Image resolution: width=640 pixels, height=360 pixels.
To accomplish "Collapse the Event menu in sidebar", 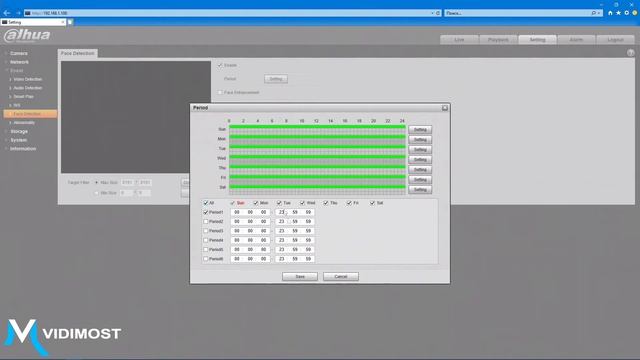I will [x=16, y=71].
